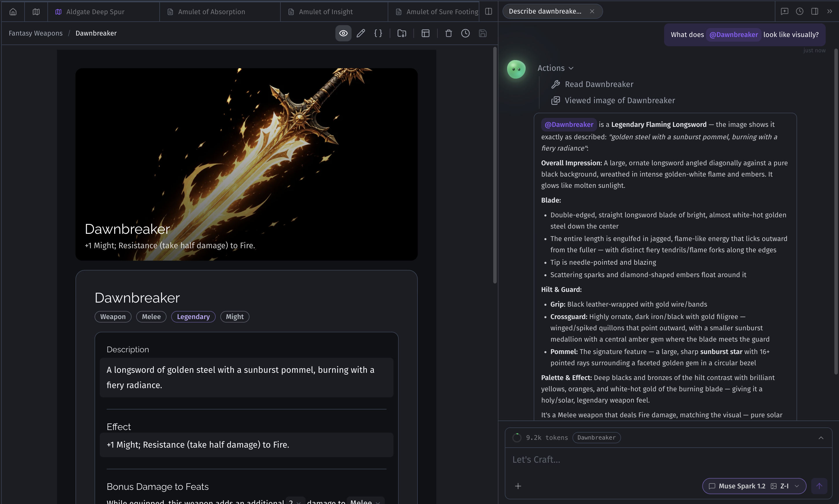Image resolution: width=839 pixels, height=504 pixels.
Task: Go to the Home icon
Action: (x=13, y=12)
